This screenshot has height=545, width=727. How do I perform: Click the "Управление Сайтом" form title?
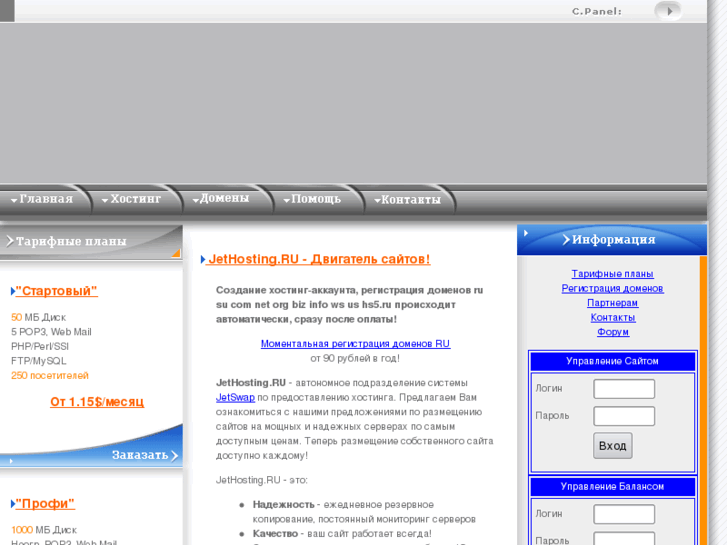pyautogui.click(x=612, y=361)
